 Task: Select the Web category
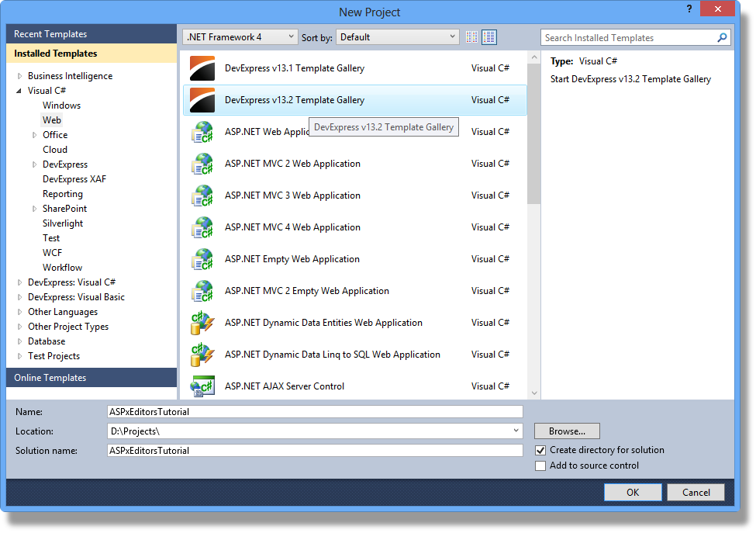click(52, 120)
